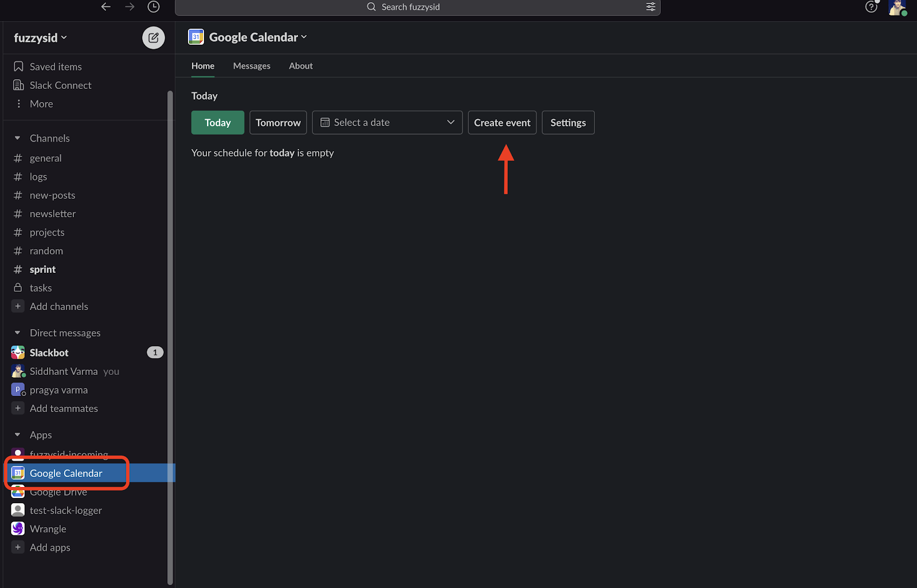The height and width of the screenshot is (588, 917).
Task: Click pragya varma's avatar icon
Action: coord(18,390)
